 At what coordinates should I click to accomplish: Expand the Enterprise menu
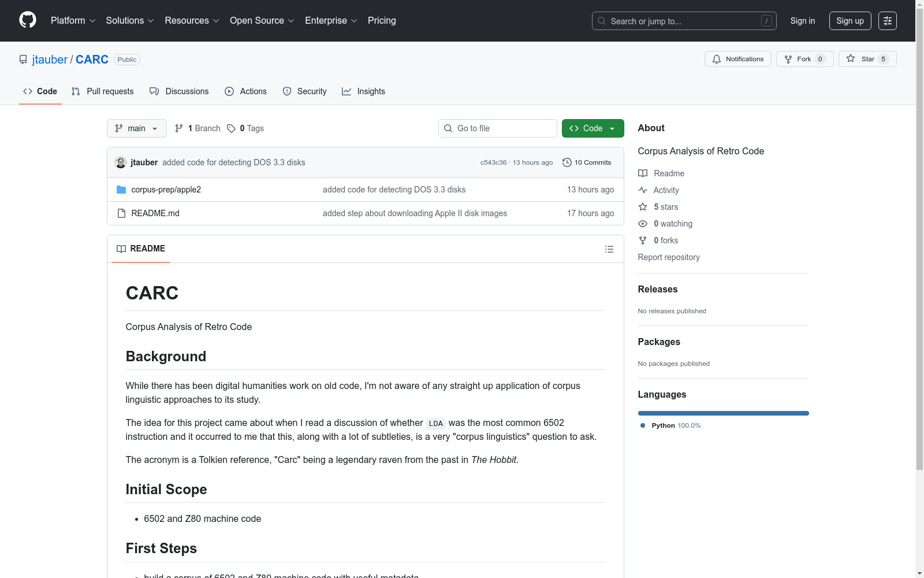pos(331,20)
